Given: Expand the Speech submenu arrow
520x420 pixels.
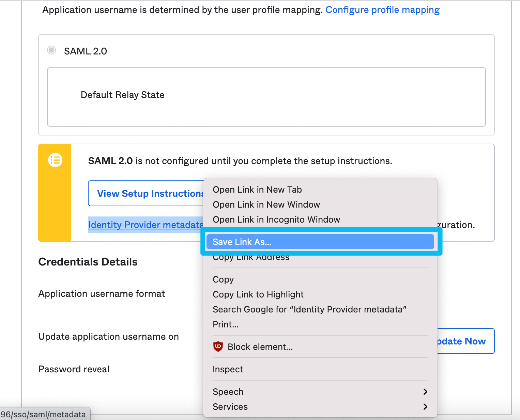Looking at the screenshot, I should [x=425, y=392].
